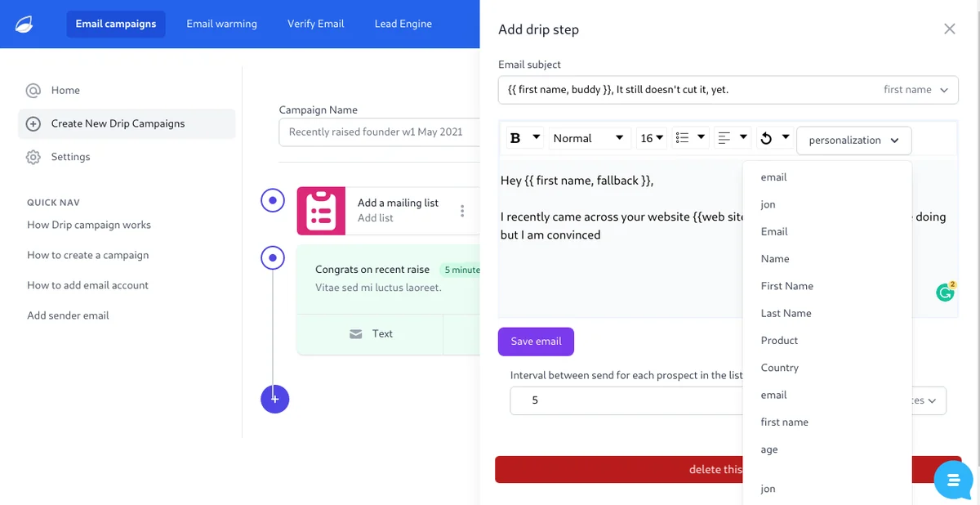Viewport: 980px width, 505px height.
Task: Click the Bold formatting icon
Action: pyautogui.click(x=515, y=139)
